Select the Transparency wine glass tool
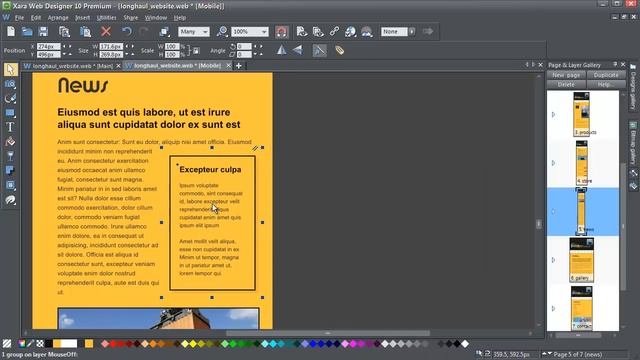640x360 pixels. tap(11, 156)
